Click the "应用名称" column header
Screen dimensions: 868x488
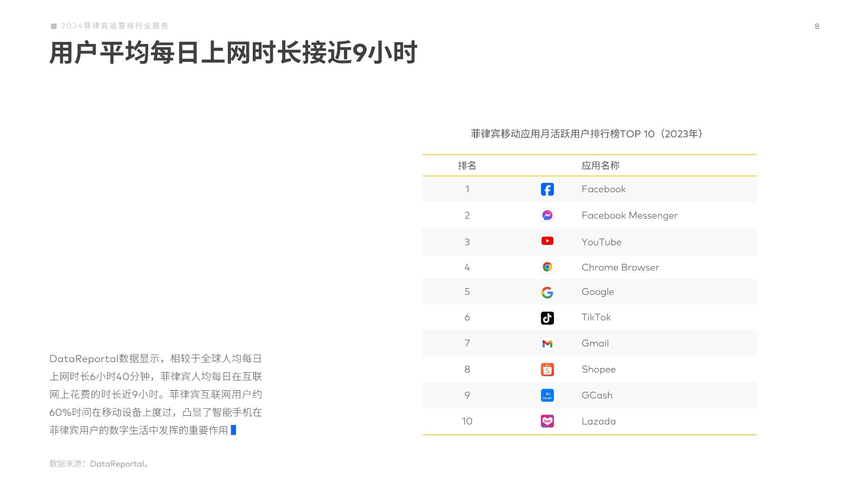[600, 166]
